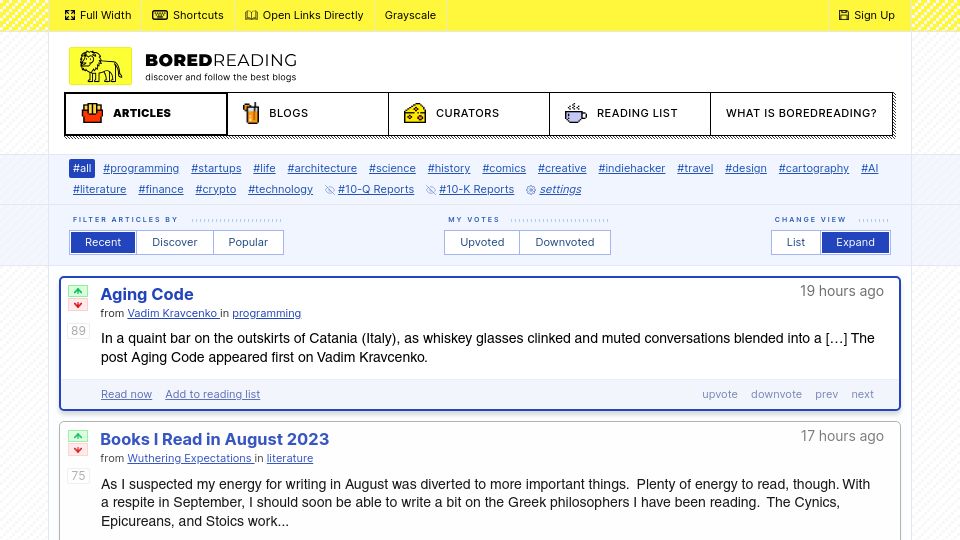Click the fries icon in Articles tab
The image size is (960, 540).
pyautogui.click(x=92, y=113)
